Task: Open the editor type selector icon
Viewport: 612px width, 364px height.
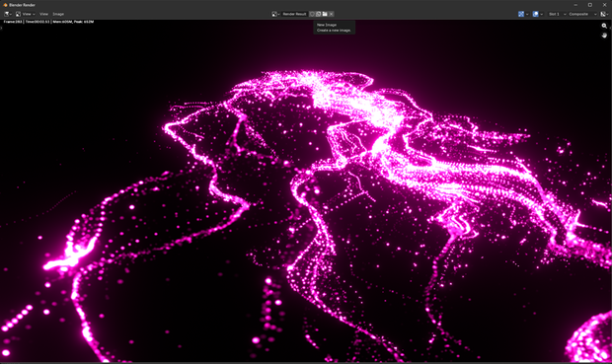Action: [8, 14]
